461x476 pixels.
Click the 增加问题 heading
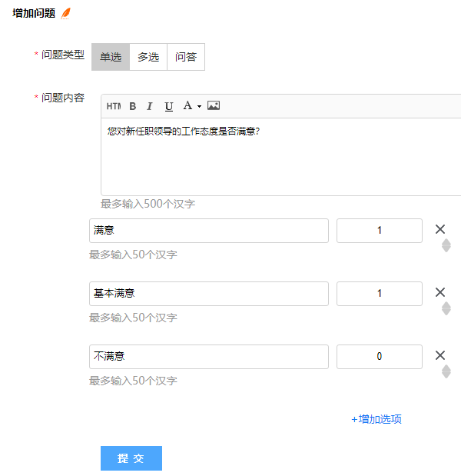pyautogui.click(x=34, y=13)
